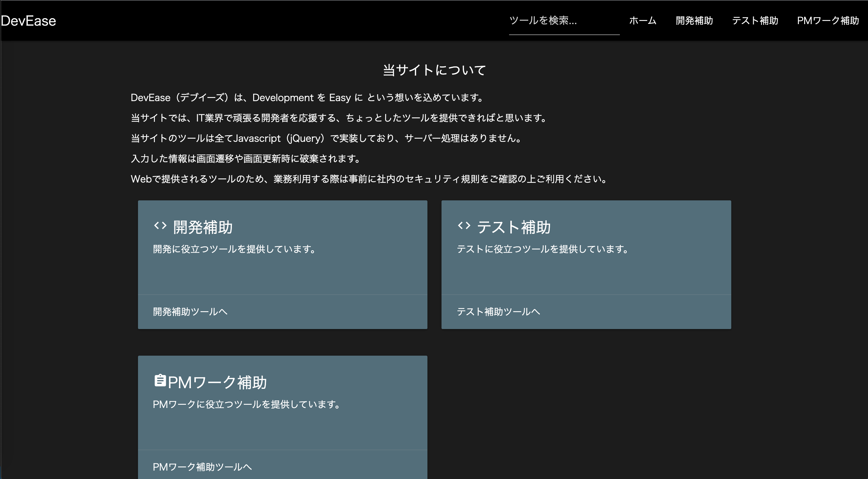Select the 開発補助 card
Viewport: 868px width, 479px height.
click(282, 265)
